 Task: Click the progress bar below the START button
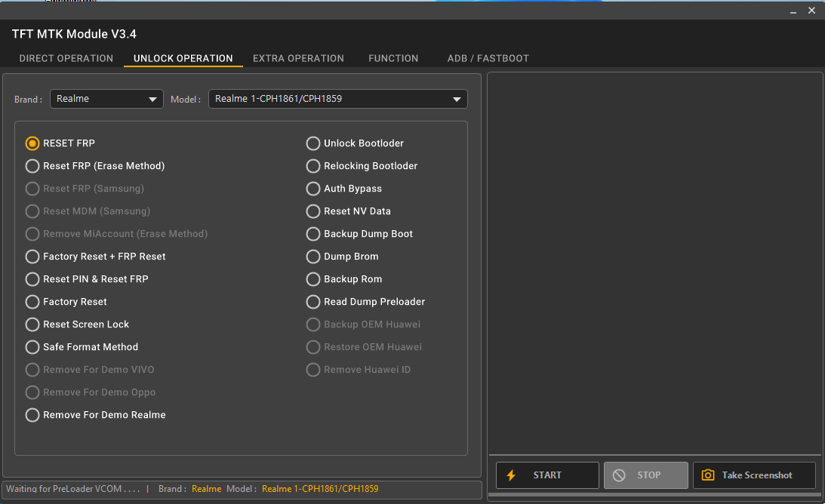pyautogui.click(x=654, y=494)
